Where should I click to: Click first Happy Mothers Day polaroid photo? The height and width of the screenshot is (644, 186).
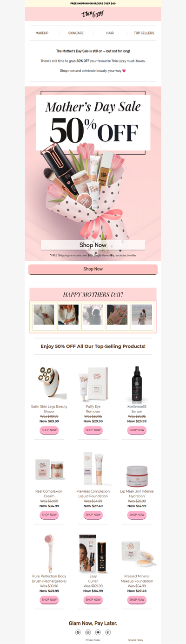(x=44, y=317)
